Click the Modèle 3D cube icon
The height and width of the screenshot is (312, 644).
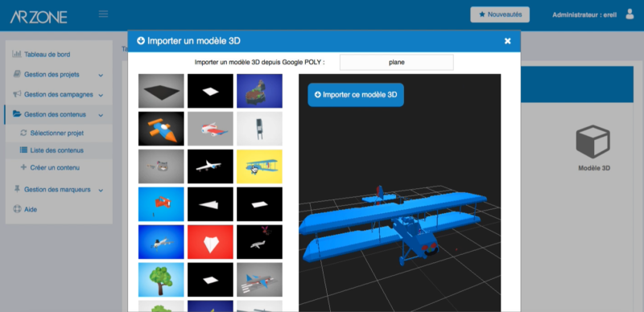click(x=592, y=142)
